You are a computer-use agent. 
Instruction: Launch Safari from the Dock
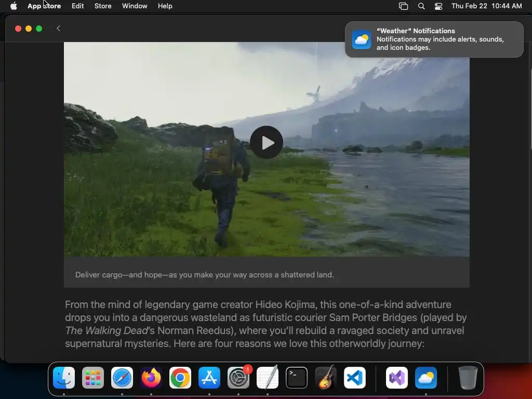pos(122,378)
